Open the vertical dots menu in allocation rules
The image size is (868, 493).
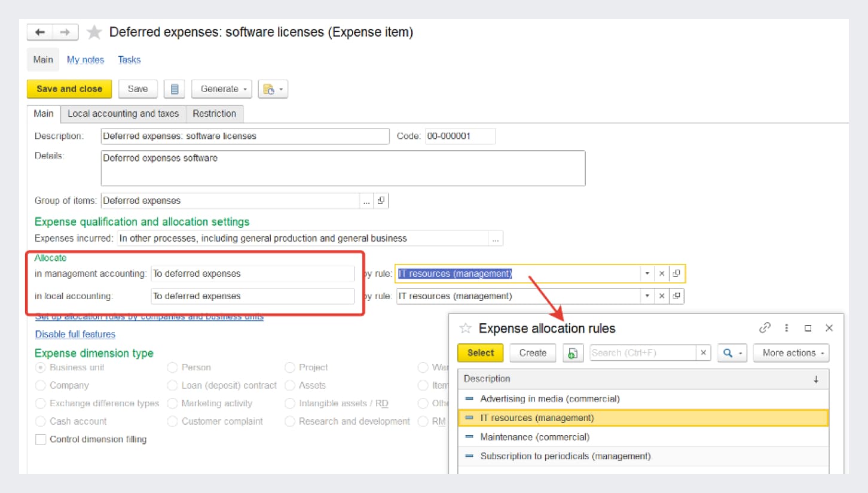tap(787, 328)
